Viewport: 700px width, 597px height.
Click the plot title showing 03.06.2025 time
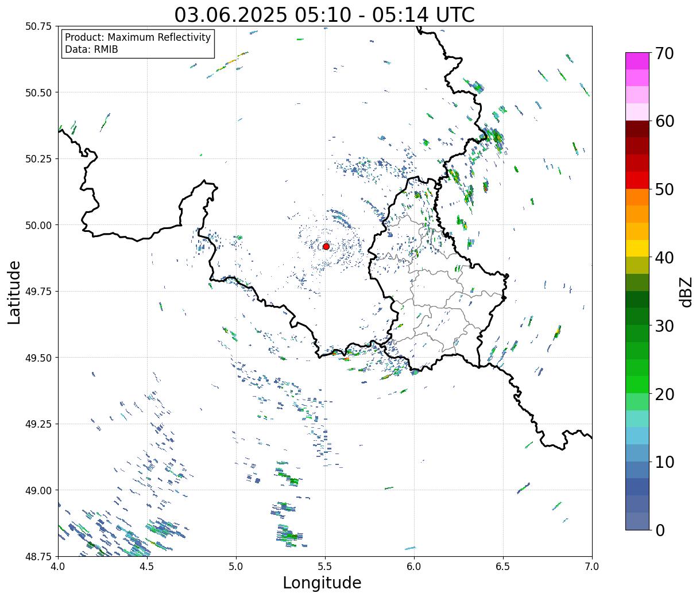pos(324,14)
